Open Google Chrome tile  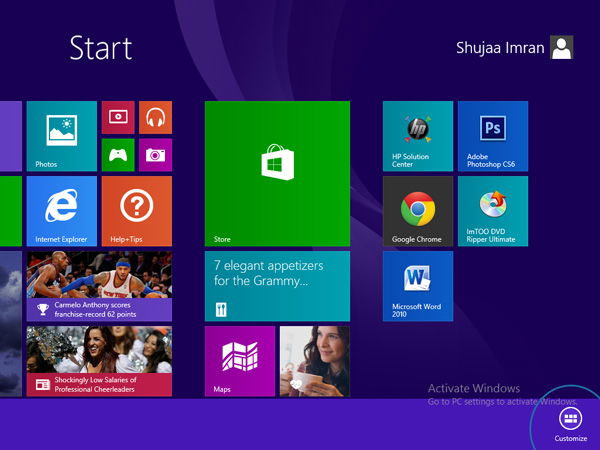pos(418,211)
